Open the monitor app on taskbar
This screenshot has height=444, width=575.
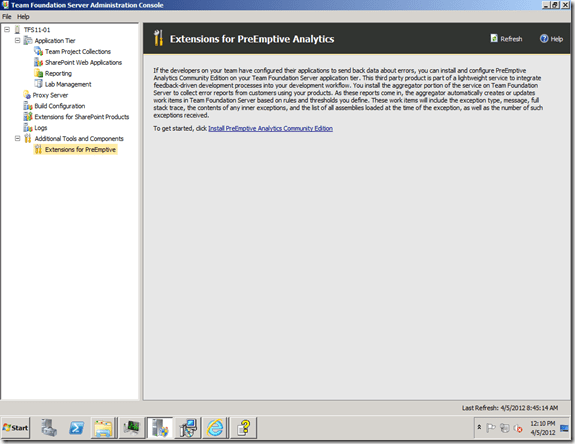[132, 428]
